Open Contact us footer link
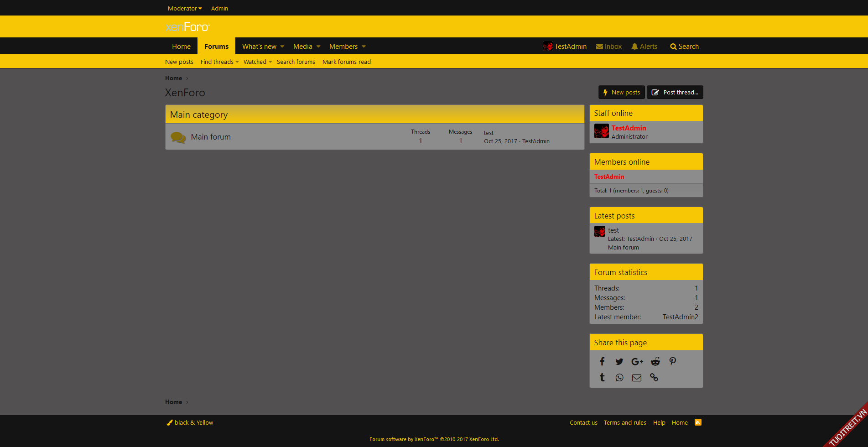The height and width of the screenshot is (447, 868). point(583,423)
